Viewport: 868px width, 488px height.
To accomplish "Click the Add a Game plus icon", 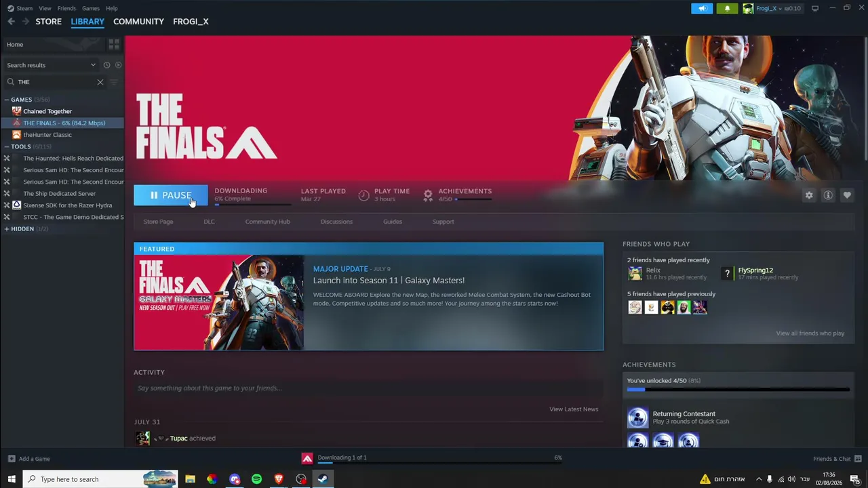I will (11, 459).
